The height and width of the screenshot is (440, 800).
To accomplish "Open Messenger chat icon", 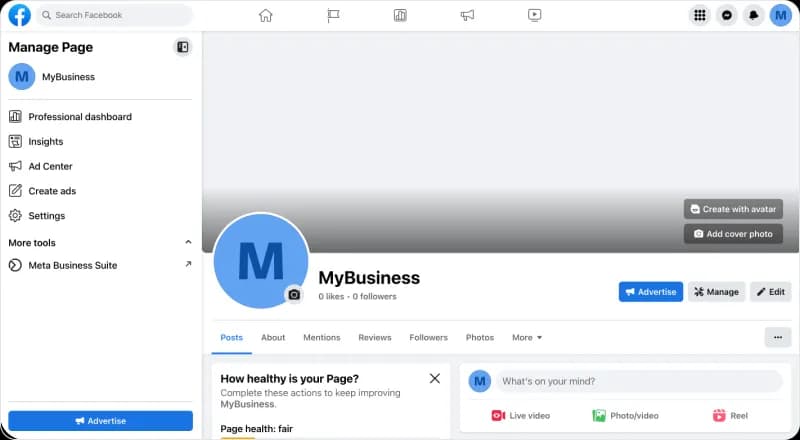I will (x=727, y=15).
